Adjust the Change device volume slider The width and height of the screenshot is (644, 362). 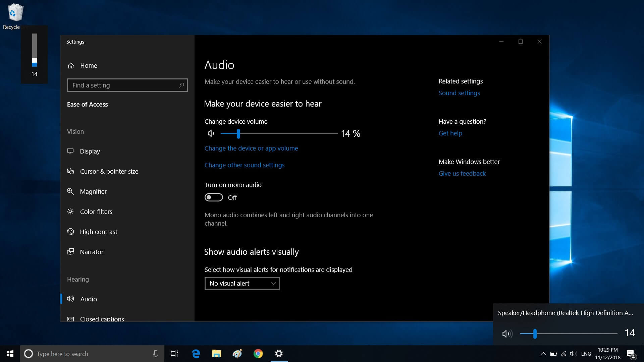(238, 133)
